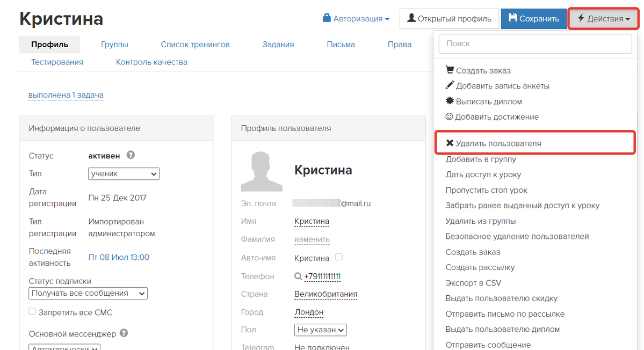Click the smiley icon beside Добавить достижение
The width and height of the screenshot is (644, 350).
click(x=449, y=116)
